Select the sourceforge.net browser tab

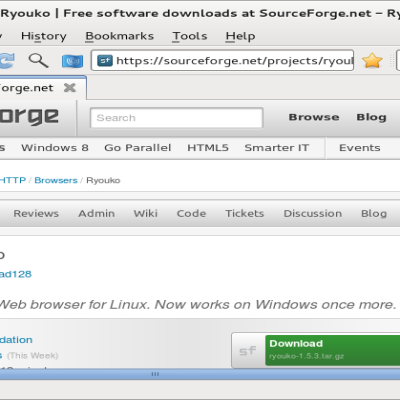pos(43,88)
